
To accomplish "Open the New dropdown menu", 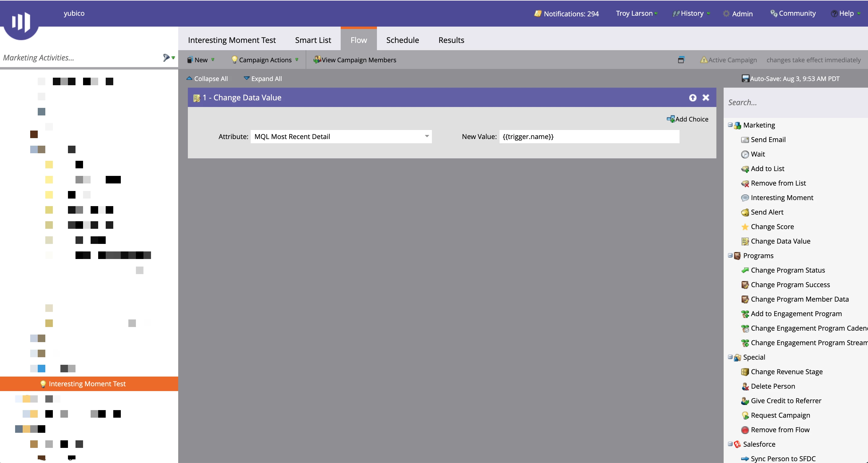I will coord(201,60).
